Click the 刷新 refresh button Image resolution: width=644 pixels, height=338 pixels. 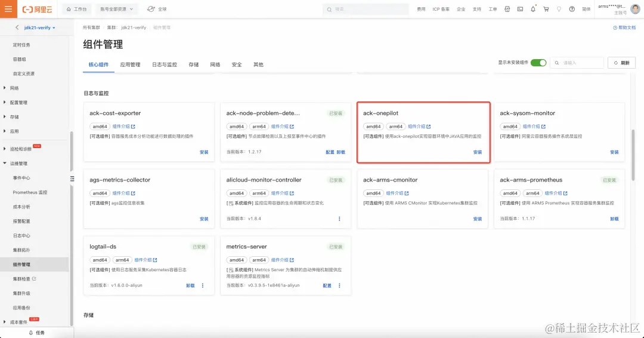pyautogui.click(x=621, y=63)
